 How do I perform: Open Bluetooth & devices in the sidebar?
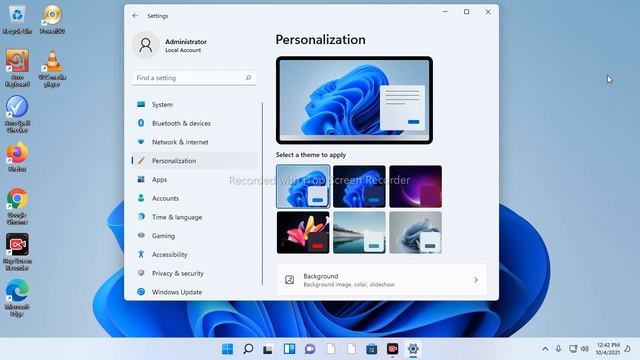pyautogui.click(x=194, y=123)
